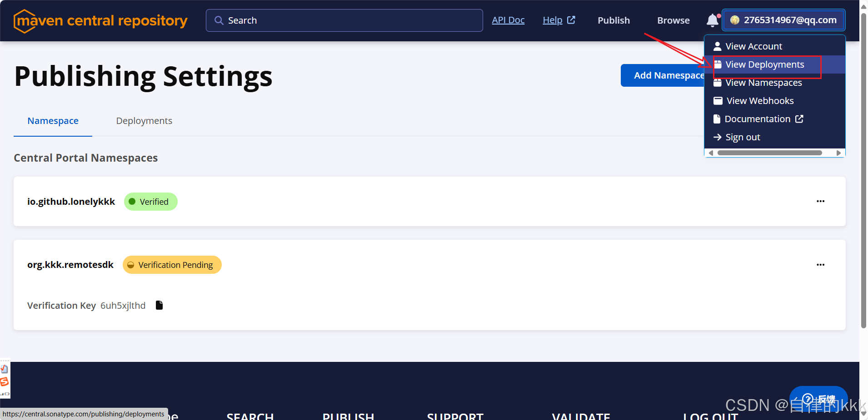Copy the verification key using the copy icon

(x=159, y=305)
